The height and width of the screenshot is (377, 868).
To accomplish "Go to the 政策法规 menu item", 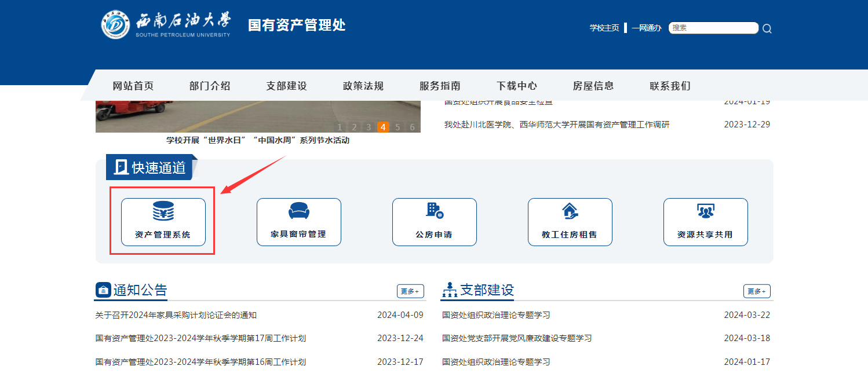I will click(x=363, y=86).
